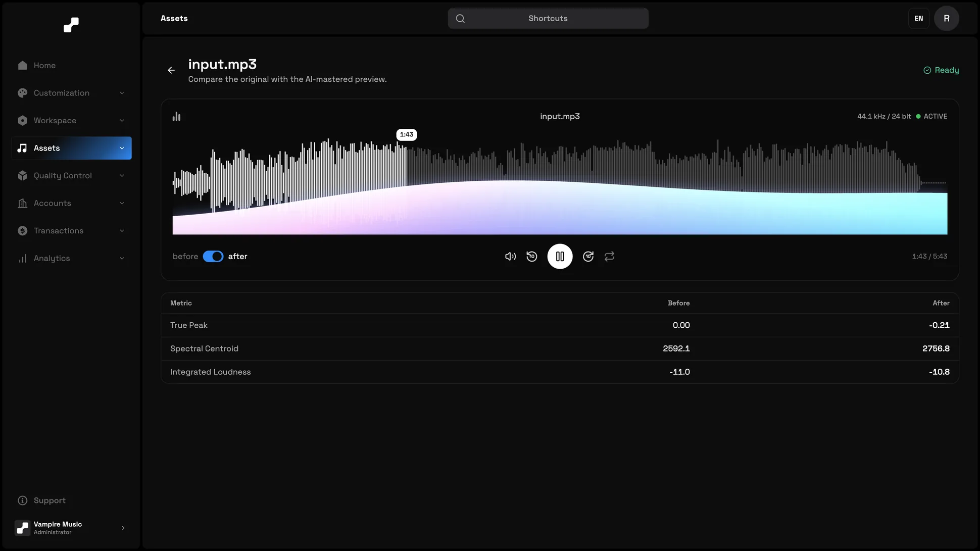
Task: Select the Integrated Loudness metric row
Action: 560,372
